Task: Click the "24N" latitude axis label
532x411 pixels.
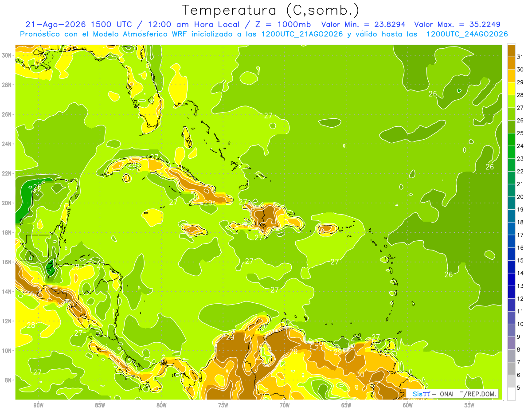Action: (7, 144)
